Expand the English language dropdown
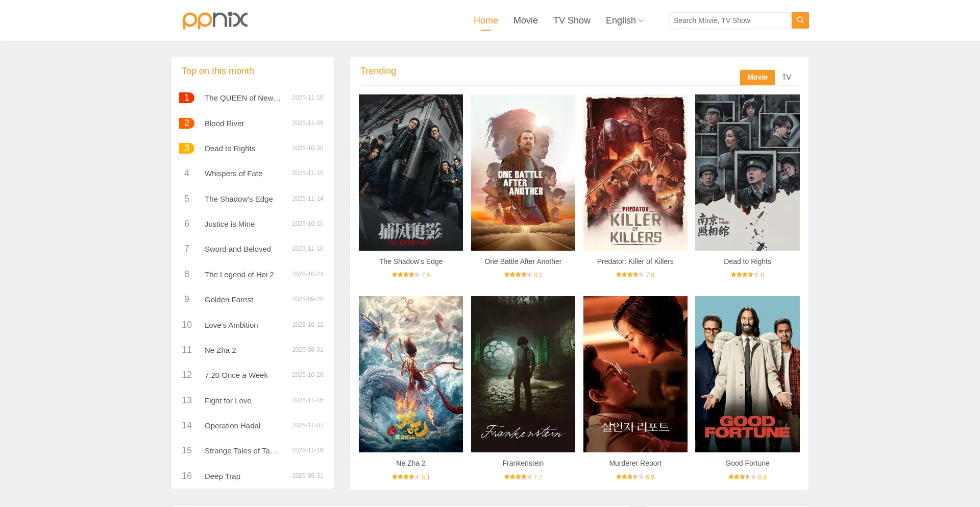The height and width of the screenshot is (507, 980). point(624,20)
